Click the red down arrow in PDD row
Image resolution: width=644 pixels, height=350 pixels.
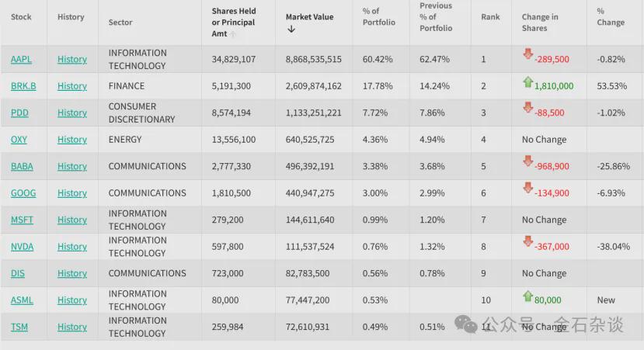(x=527, y=108)
